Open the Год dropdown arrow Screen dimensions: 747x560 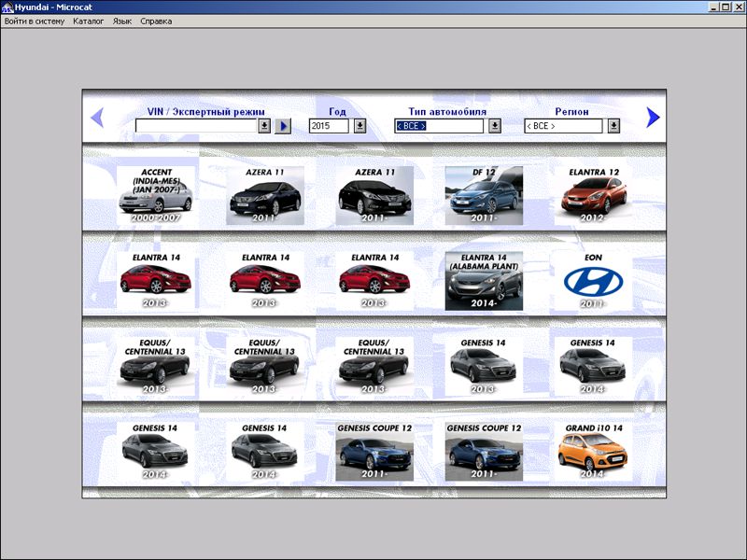(360, 126)
